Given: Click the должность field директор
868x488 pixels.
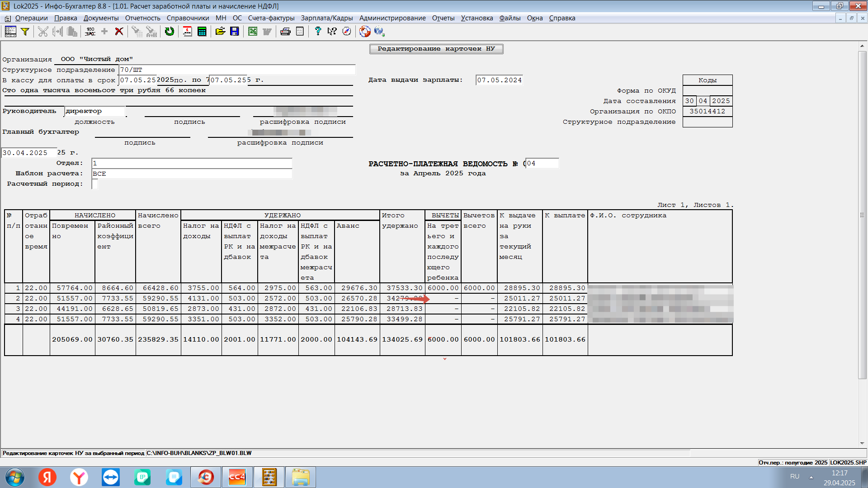Looking at the screenshot, I should (95, 111).
